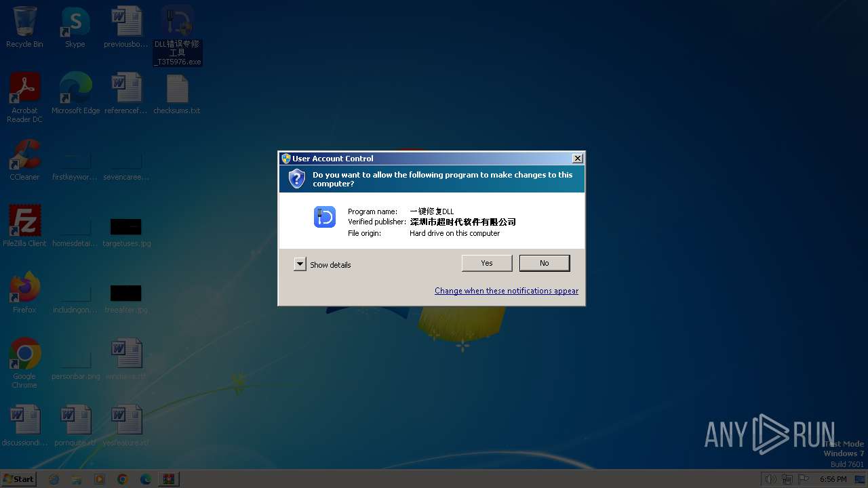Open Edge from taskbar
The height and width of the screenshot is (488, 868).
pos(146,479)
